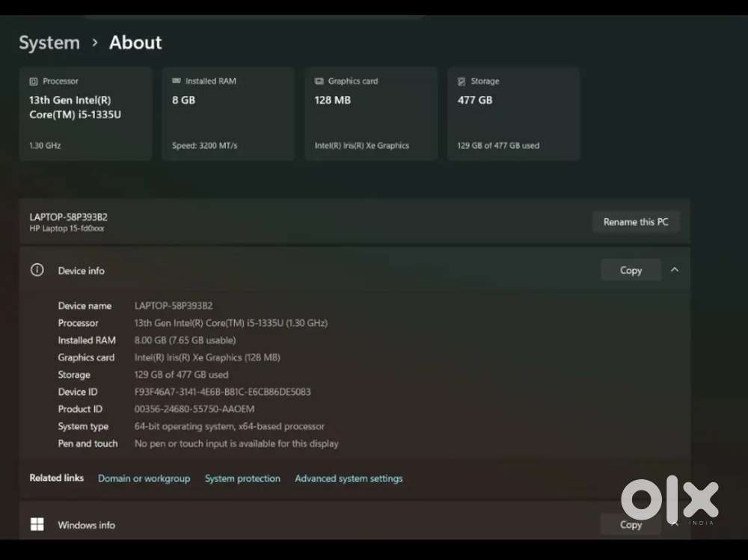Click the Device ID label
This screenshot has width=748, height=560.
coord(78,392)
